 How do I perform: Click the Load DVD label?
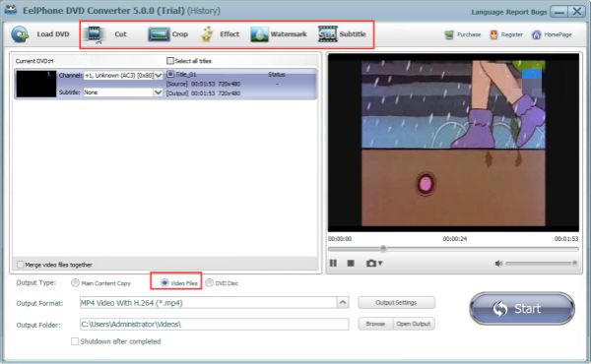pyautogui.click(x=53, y=34)
